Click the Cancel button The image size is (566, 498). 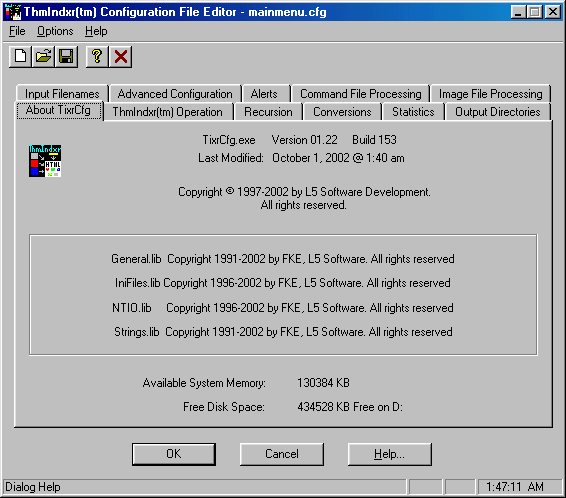(x=282, y=454)
